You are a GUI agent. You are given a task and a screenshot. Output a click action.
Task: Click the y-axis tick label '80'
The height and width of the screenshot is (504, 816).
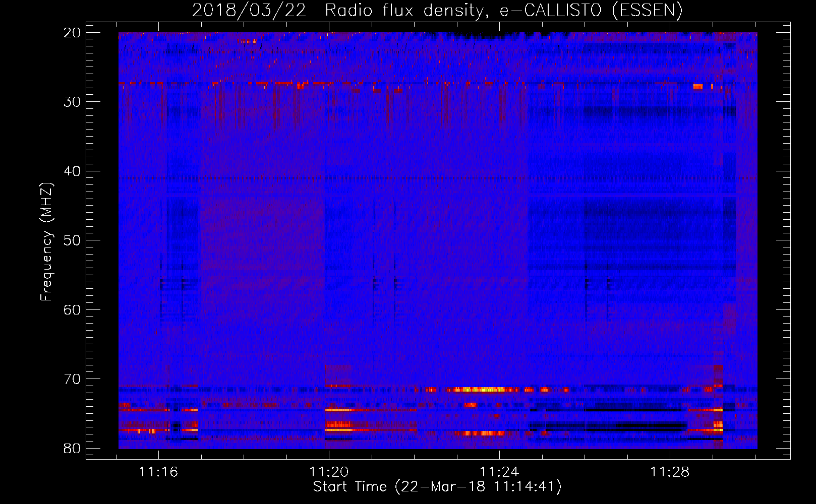(73, 448)
